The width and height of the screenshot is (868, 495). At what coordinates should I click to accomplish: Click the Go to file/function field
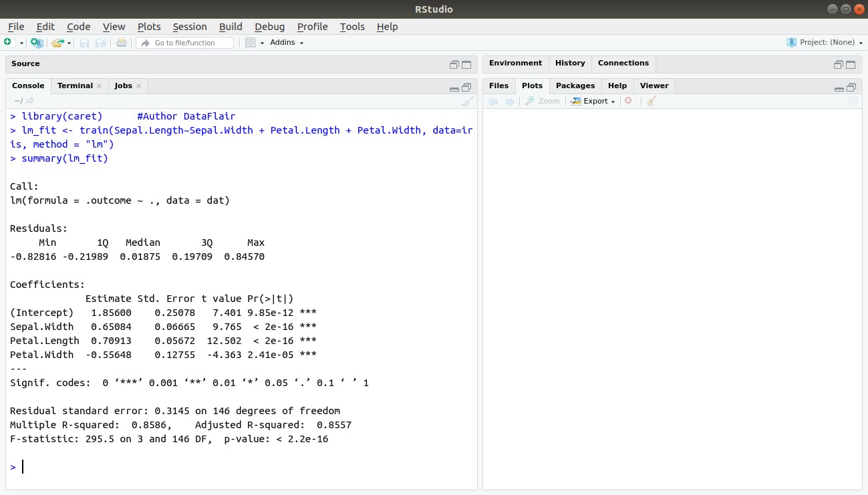click(x=186, y=43)
